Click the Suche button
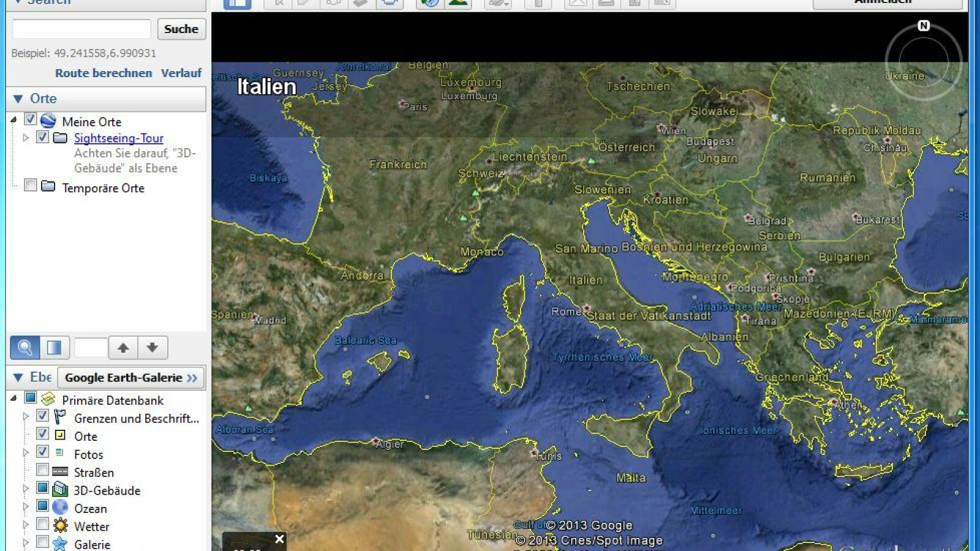This screenshot has height=551, width=980. click(x=181, y=28)
